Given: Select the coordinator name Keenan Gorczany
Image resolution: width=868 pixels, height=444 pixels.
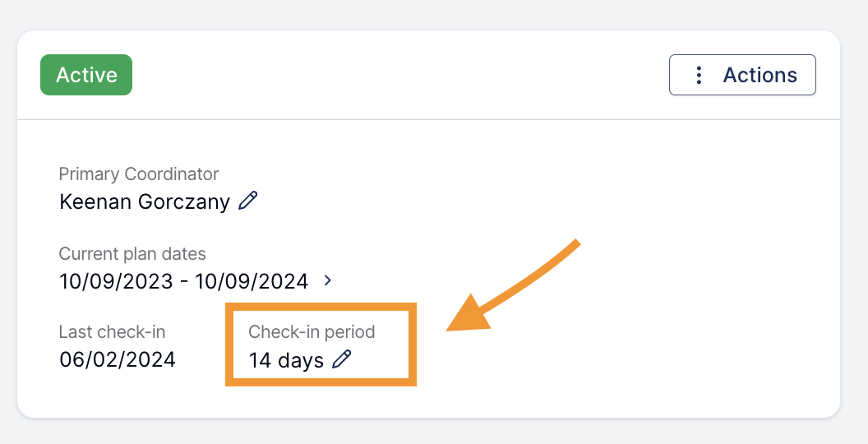Looking at the screenshot, I should point(145,201).
